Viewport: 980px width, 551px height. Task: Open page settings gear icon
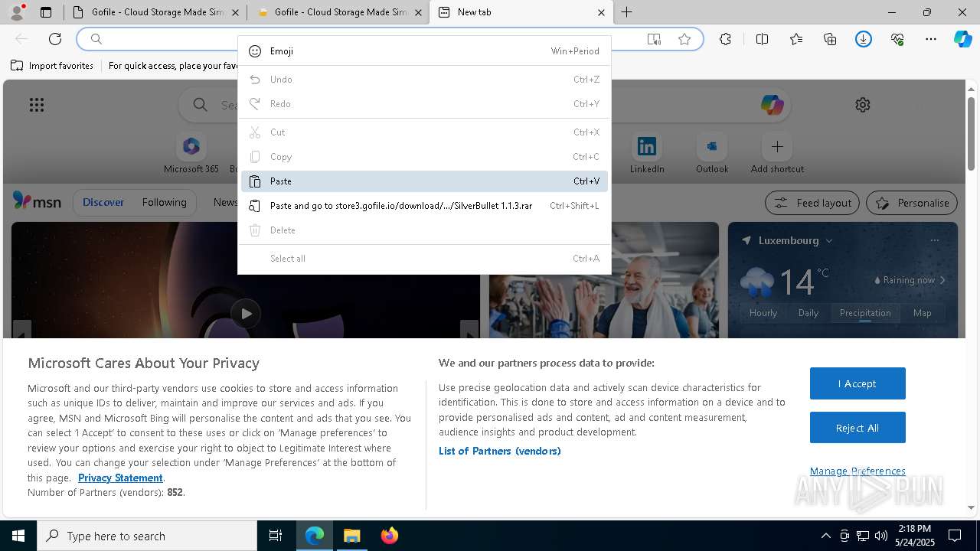point(863,105)
